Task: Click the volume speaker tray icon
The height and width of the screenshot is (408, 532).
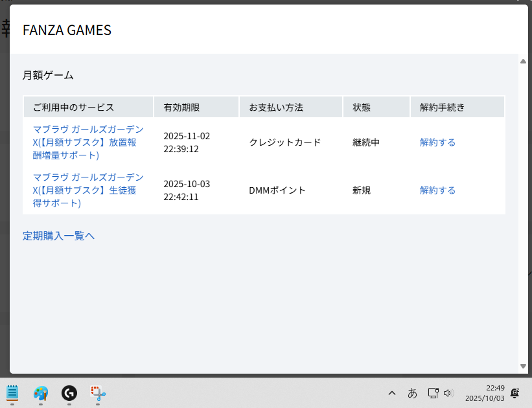Action: [x=448, y=392]
